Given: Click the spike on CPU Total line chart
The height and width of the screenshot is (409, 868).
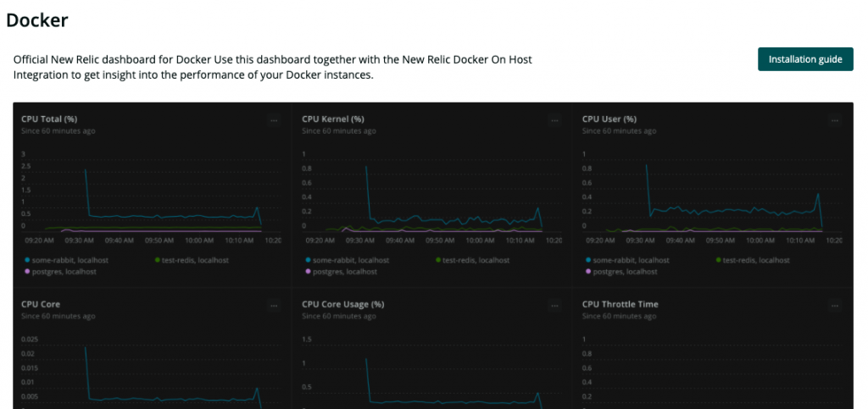Looking at the screenshot, I should [86, 170].
